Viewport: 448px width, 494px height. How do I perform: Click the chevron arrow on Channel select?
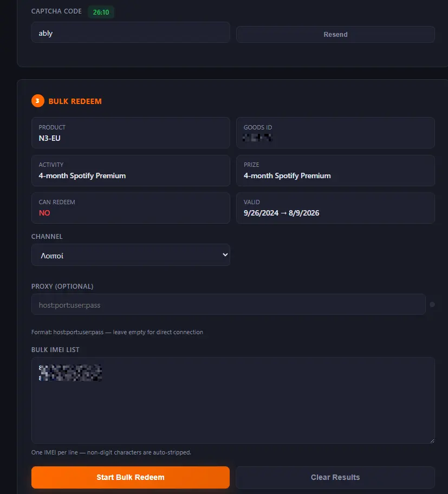click(x=225, y=255)
